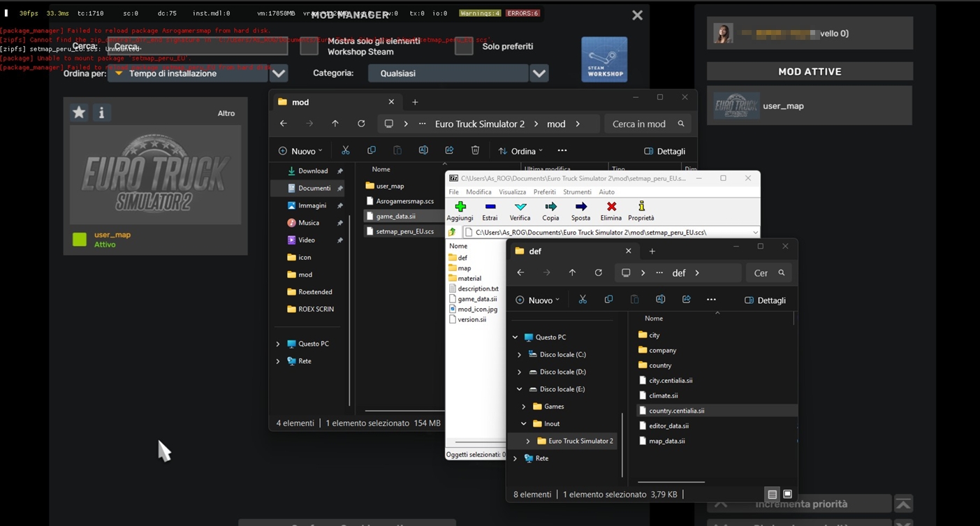This screenshot has width=980, height=526.
Task: Switch def Explorer to large icons view
Action: (787, 494)
